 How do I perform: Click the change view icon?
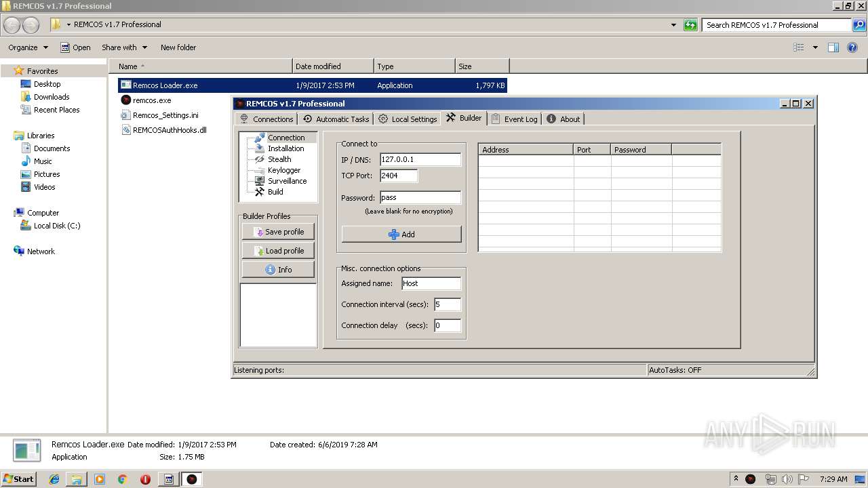click(x=799, y=47)
